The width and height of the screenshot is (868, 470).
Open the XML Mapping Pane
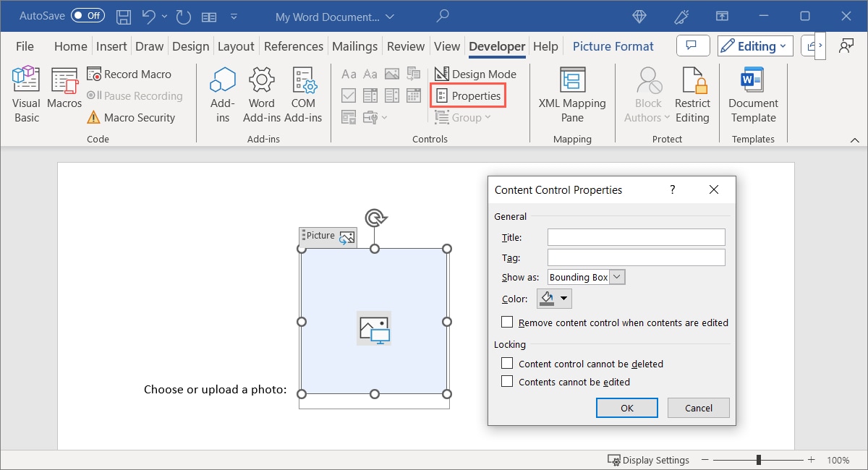pos(572,94)
